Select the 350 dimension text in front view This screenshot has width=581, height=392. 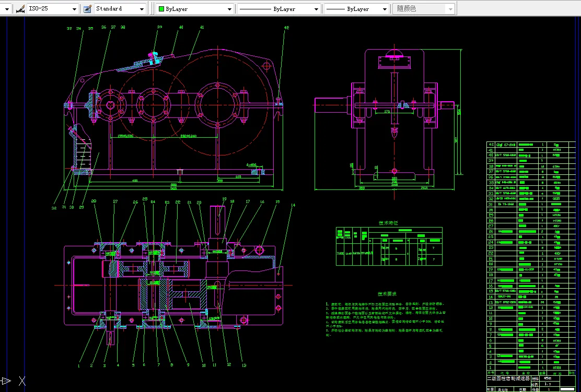click(220, 181)
